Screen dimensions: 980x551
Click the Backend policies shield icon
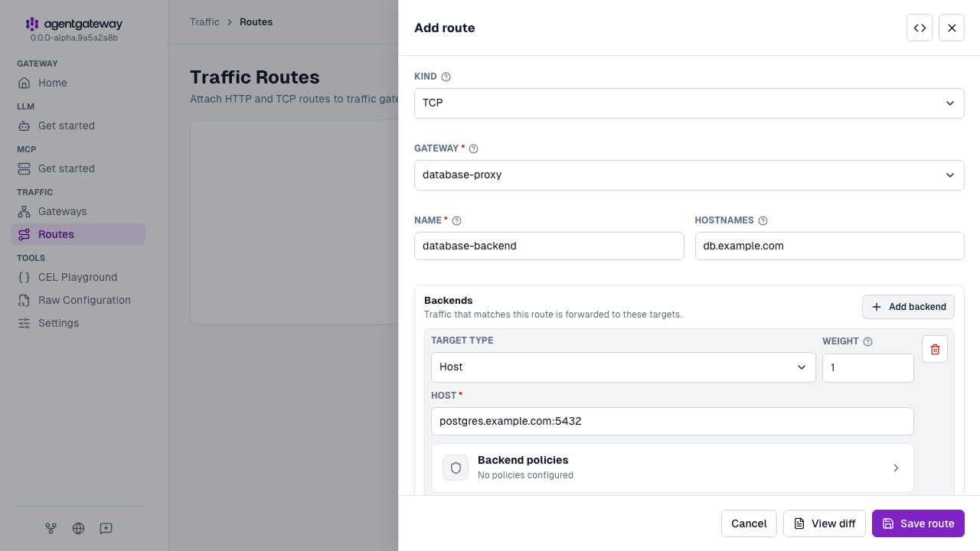(456, 468)
